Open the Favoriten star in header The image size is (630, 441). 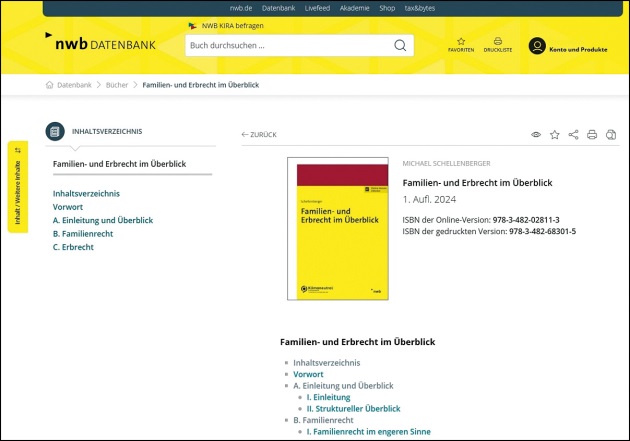pyautogui.click(x=461, y=42)
